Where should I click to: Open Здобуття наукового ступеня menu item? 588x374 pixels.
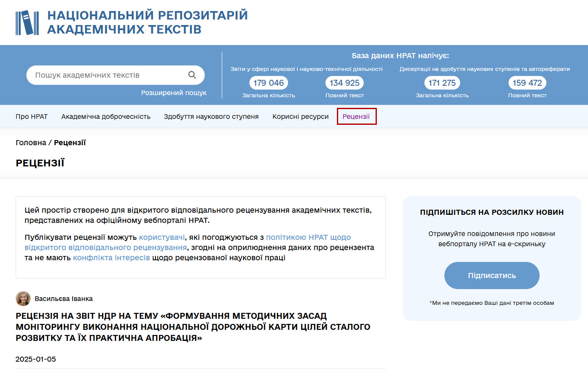[x=211, y=116]
